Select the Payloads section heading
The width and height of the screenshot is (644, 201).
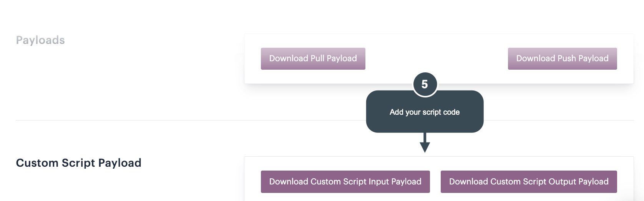[40, 40]
